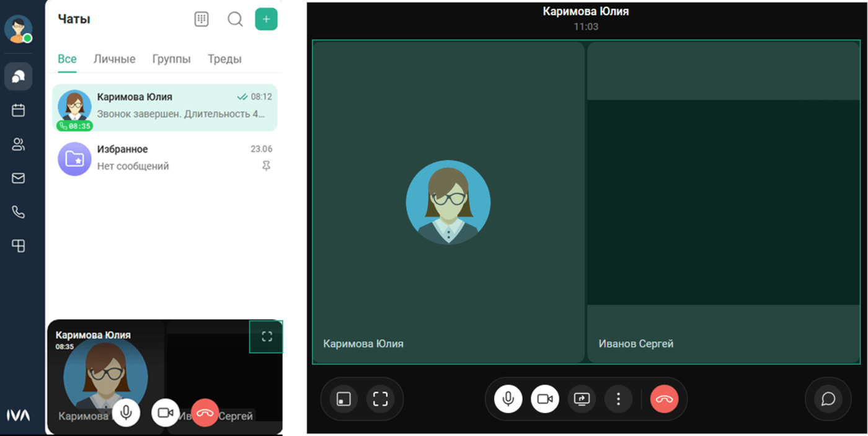Screen dimensions: 868x436
Task: Switch to the Личные tab
Action: click(x=114, y=60)
